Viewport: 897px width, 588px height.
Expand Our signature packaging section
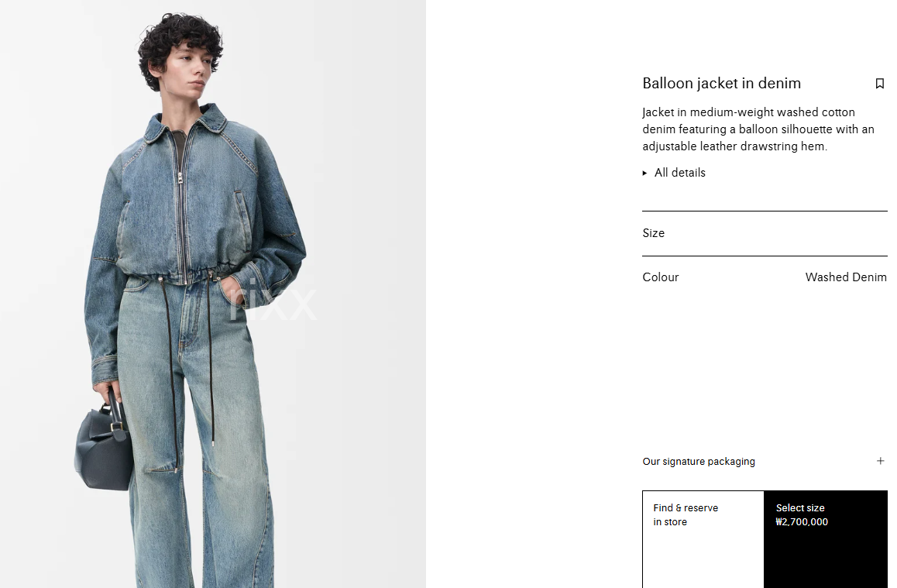(765, 461)
